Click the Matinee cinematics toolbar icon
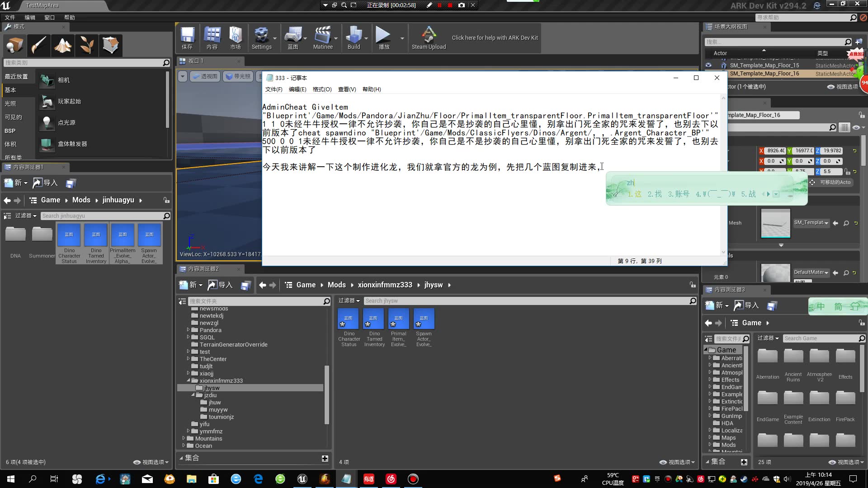Screen dimensions: 868x488 (323, 36)
